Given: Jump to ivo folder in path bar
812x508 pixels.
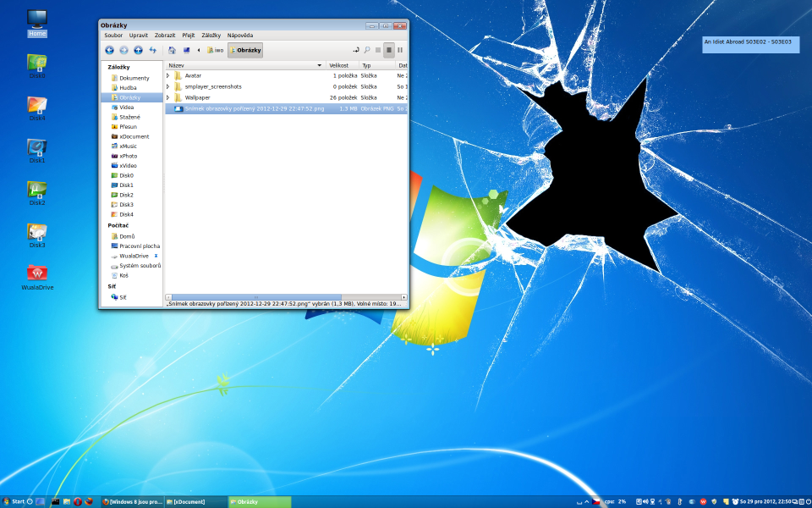Looking at the screenshot, I should 216,50.
